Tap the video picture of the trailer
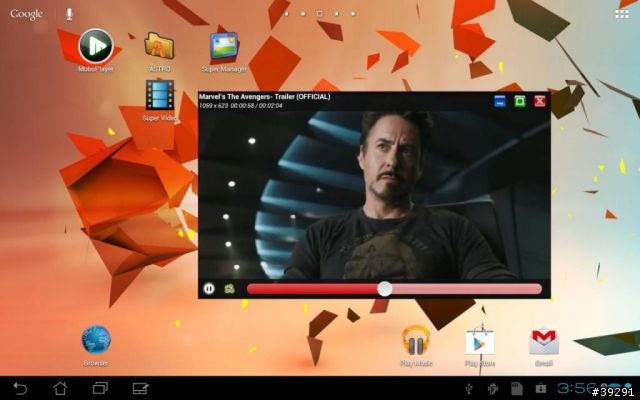This screenshot has height=400, width=640. [374, 195]
